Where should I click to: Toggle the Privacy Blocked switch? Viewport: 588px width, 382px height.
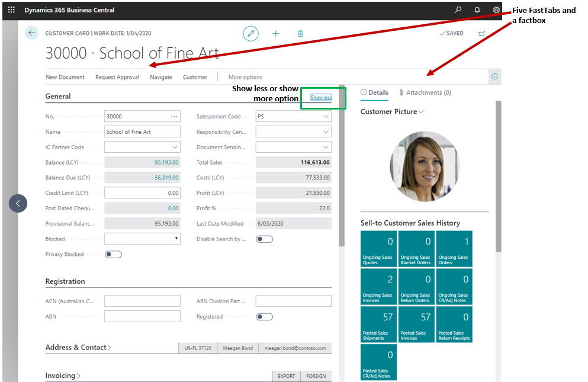[113, 255]
